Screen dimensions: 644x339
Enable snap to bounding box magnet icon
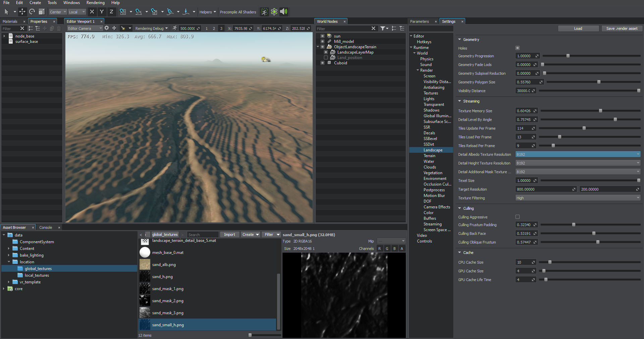(154, 12)
